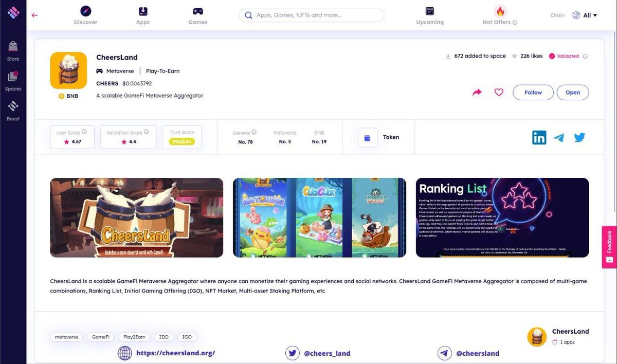Image resolution: width=617 pixels, height=364 pixels.
Task: Switch to the Upcoming tab
Action: [430, 15]
